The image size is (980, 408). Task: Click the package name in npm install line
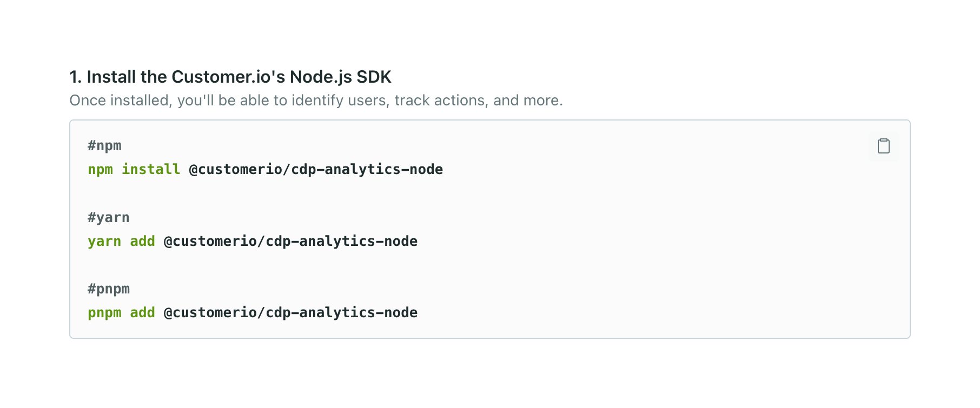point(316,170)
